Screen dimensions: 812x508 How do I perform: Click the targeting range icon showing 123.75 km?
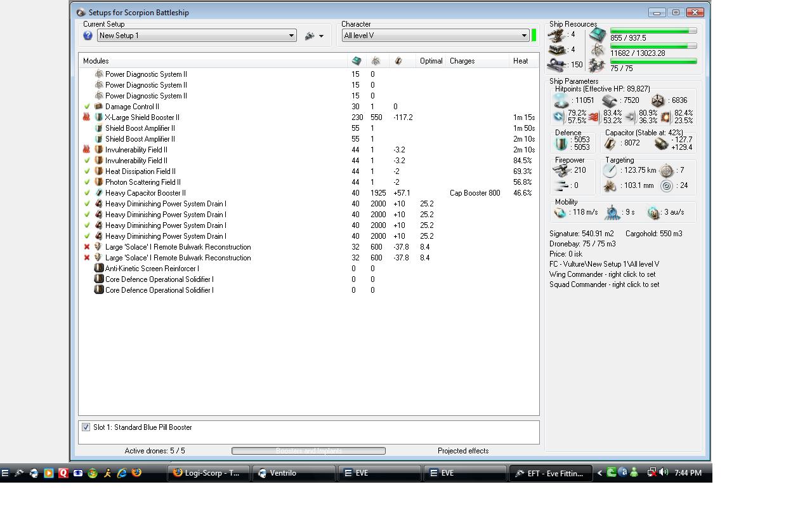click(610, 170)
